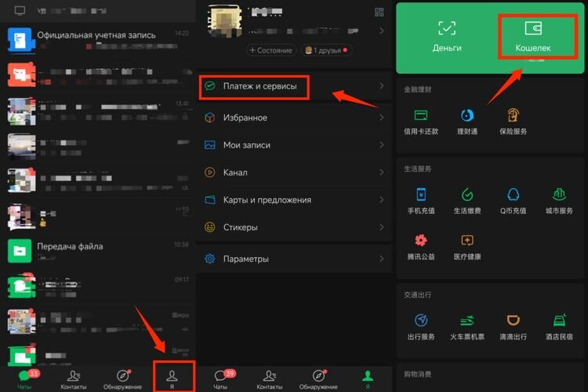588x392 pixels.
Task: Expand the Платеж и сервисы row chevron
Action: click(381, 86)
